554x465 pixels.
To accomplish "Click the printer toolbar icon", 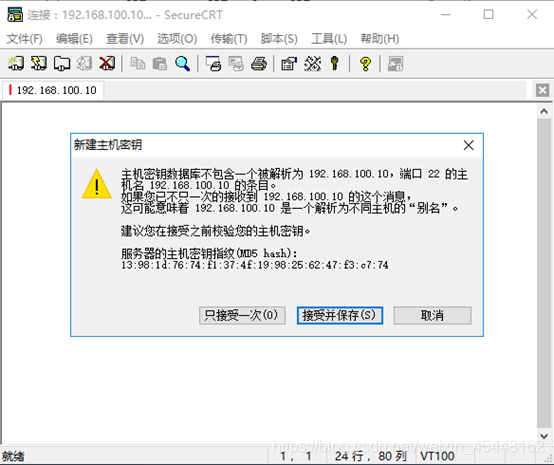I will tap(259, 64).
